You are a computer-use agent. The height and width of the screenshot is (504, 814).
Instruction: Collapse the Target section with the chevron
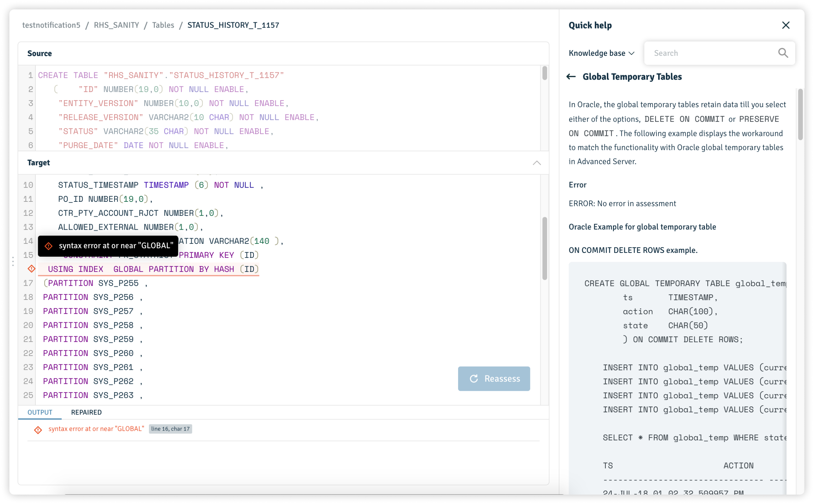[536, 163]
